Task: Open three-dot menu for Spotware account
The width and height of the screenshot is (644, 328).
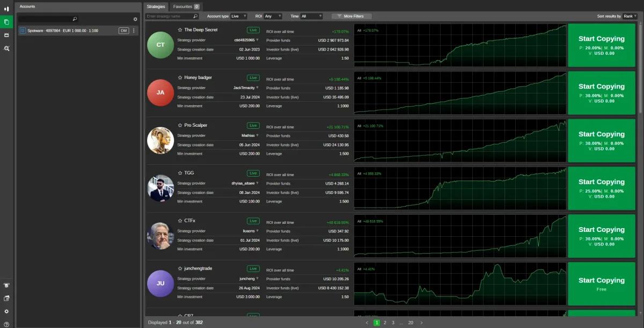Action: coord(134,31)
